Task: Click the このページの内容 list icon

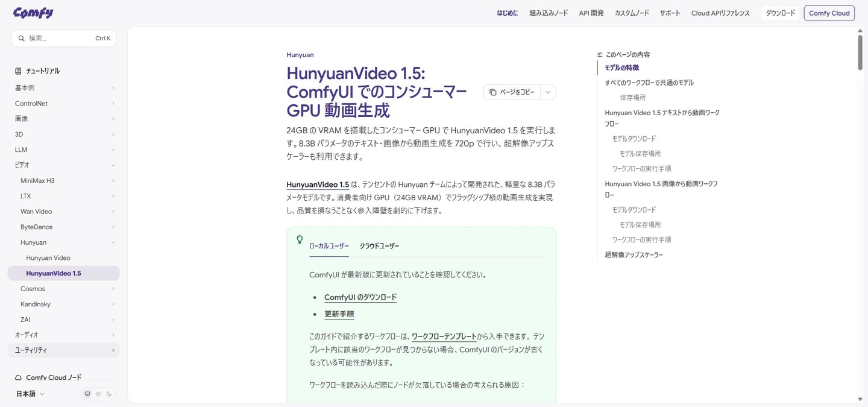Action: (600, 55)
